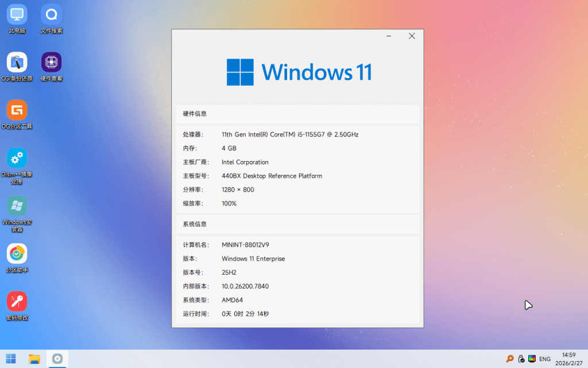Screen dimensions: 588x368
Task: Minimize the hardware info window
Action: (389, 36)
